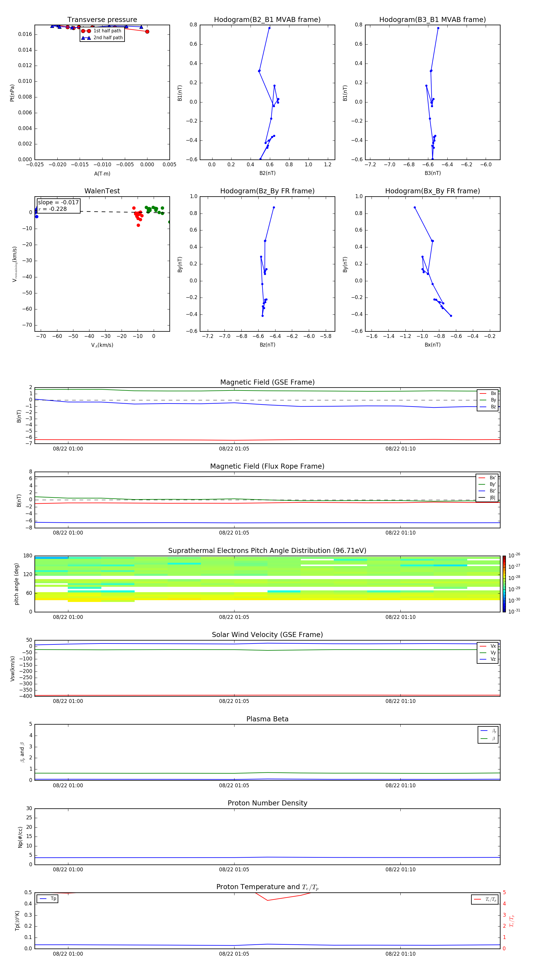Click the red Te/Tp right-axis label

pyautogui.click(x=512, y=921)
